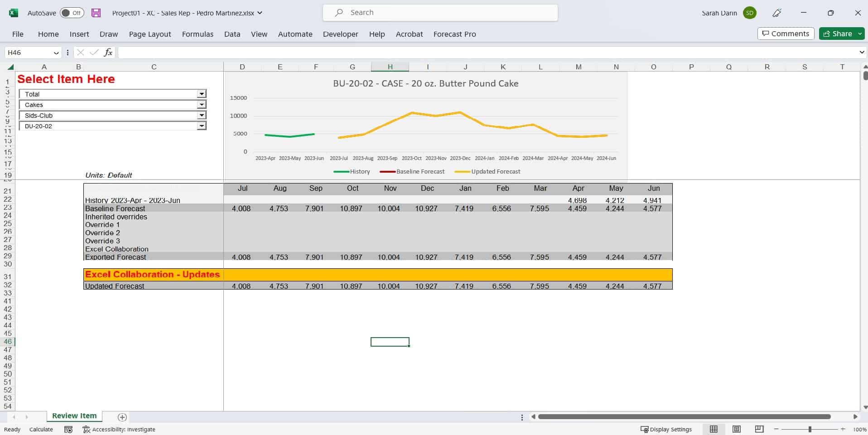The width and height of the screenshot is (868, 435).
Task: Adjust the zoom slider in the status bar
Action: click(x=810, y=429)
